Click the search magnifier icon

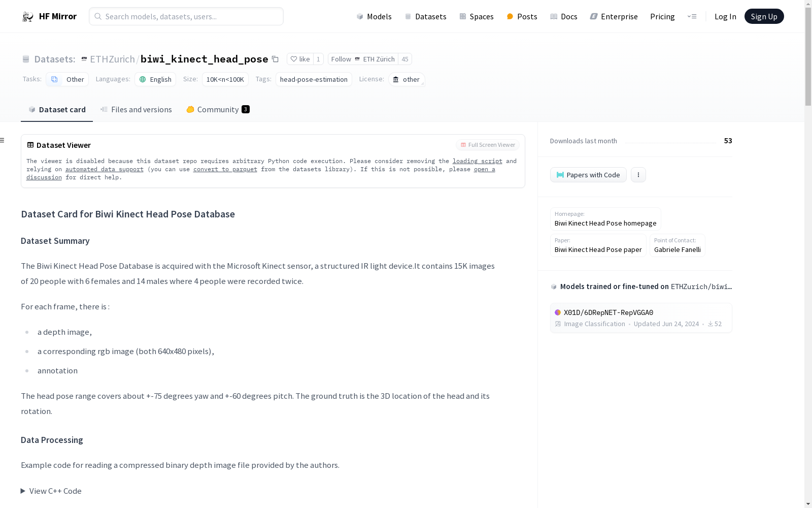tap(98, 16)
